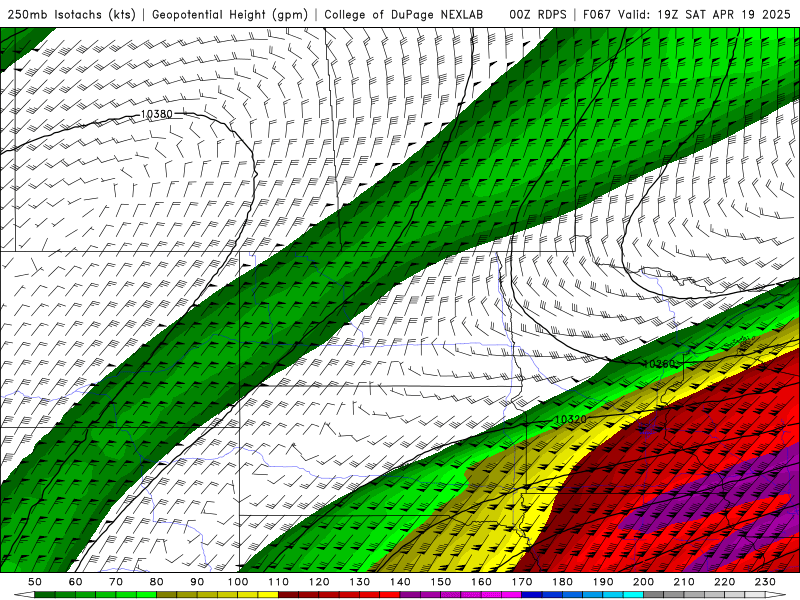Click the '00Z RDPS' model run label
The width and height of the screenshot is (800, 600).
point(538,14)
